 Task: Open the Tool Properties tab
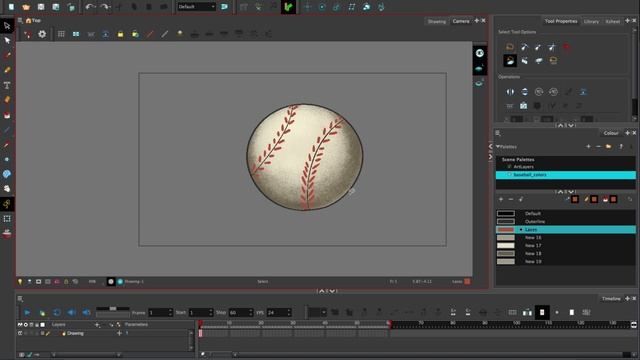click(x=561, y=21)
